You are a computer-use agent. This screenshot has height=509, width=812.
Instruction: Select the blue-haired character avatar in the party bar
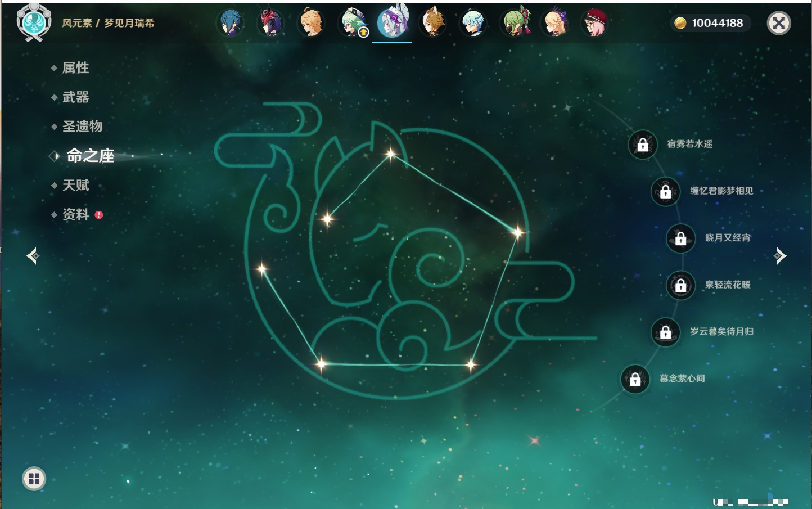(231, 23)
